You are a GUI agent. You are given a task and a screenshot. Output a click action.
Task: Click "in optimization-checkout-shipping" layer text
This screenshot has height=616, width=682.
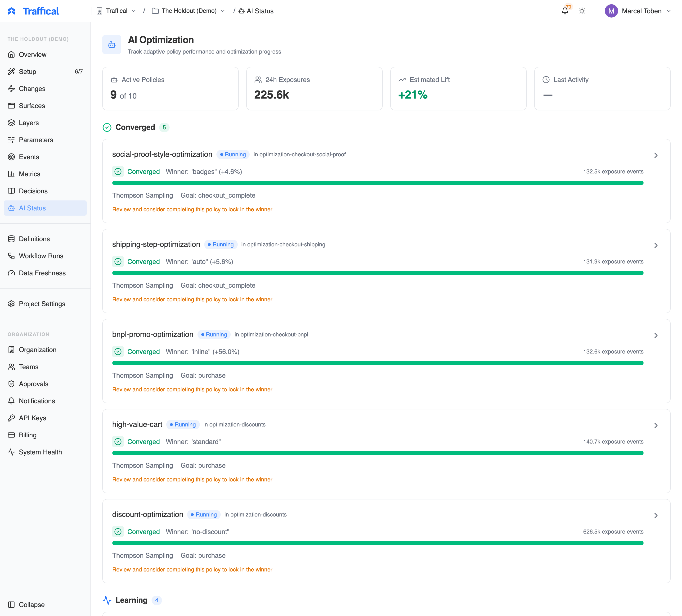[283, 244]
